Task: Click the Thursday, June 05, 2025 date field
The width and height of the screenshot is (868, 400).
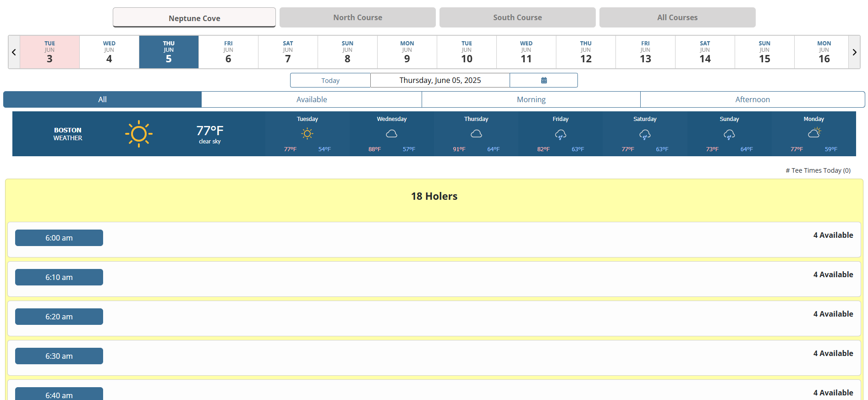Action: pyautogui.click(x=440, y=80)
